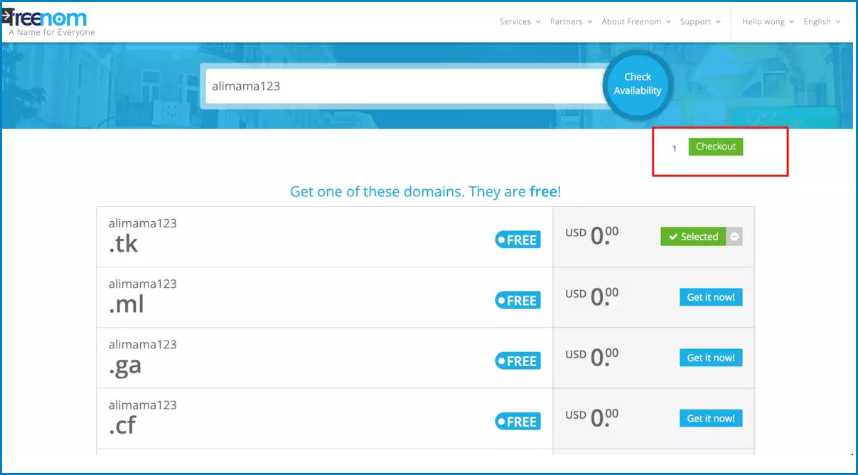Click the green Checkout button
This screenshot has width=858, height=475.
[x=716, y=147]
